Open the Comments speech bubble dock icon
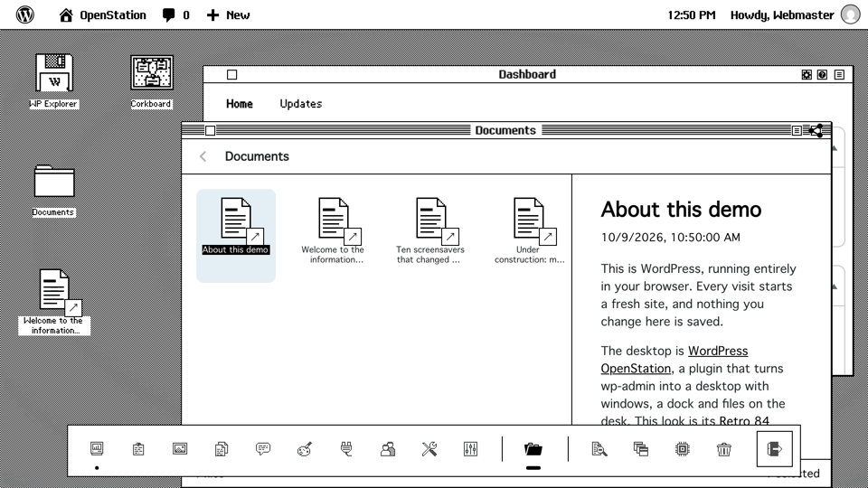This screenshot has height=488, width=868. pyautogui.click(x=263, y=449)
